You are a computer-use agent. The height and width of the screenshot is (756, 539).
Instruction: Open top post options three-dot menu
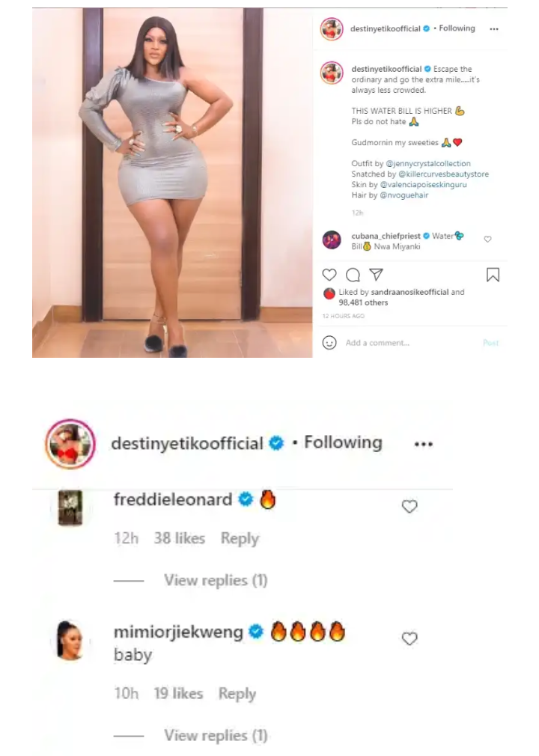coord(493,29)
